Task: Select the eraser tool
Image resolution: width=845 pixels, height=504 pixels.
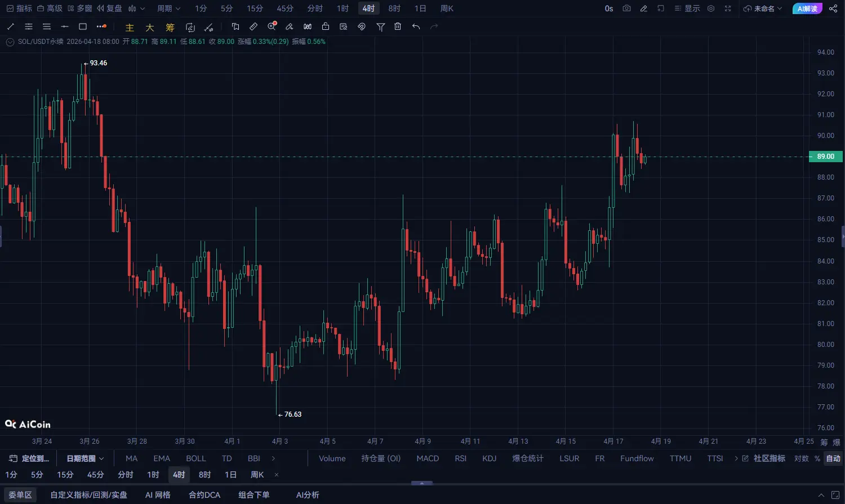Action: tap(290, 26)
